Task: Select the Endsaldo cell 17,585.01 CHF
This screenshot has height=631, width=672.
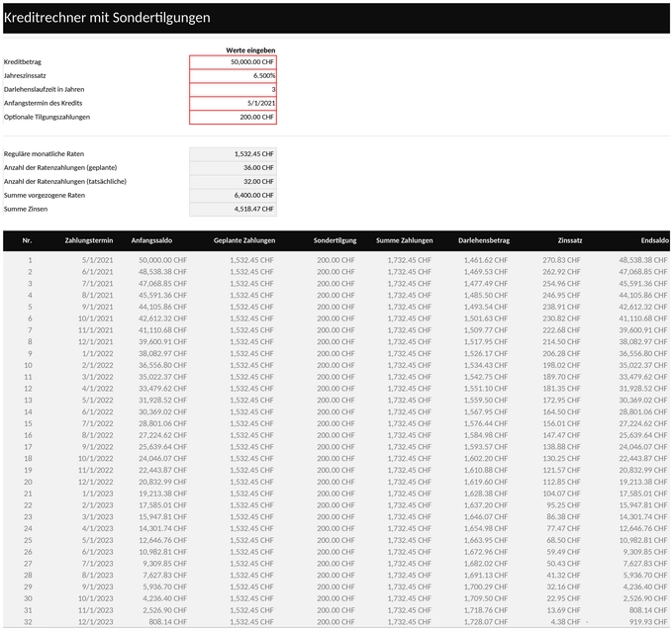Action: 643,494
